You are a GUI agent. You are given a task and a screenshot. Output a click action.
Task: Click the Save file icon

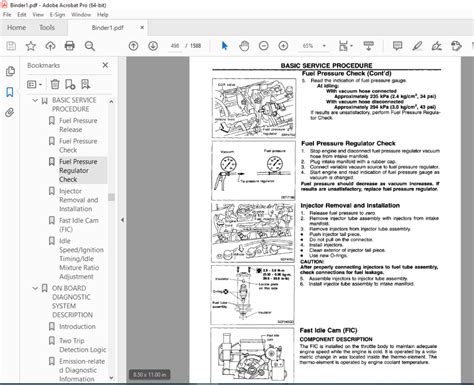click(11, 46)
